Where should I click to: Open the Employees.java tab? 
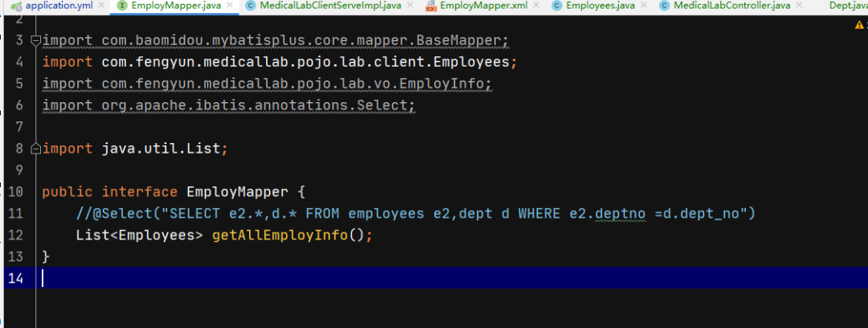(600, 6)
